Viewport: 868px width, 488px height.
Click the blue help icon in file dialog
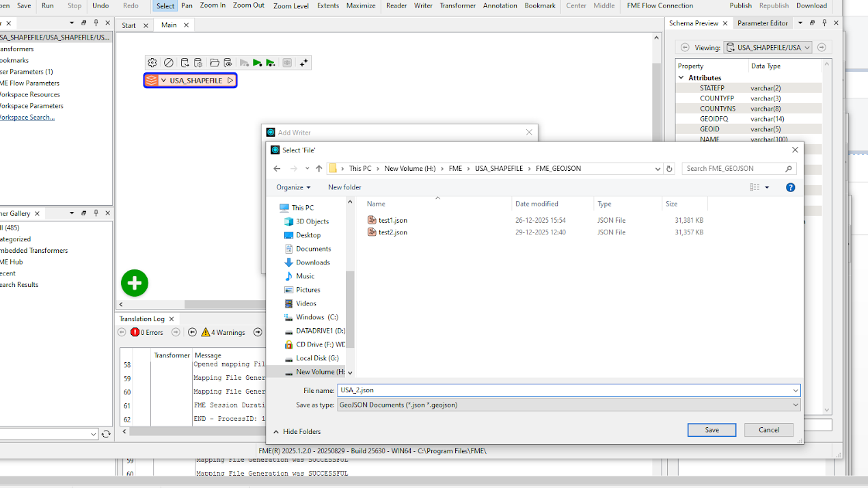tap(790, 187)
